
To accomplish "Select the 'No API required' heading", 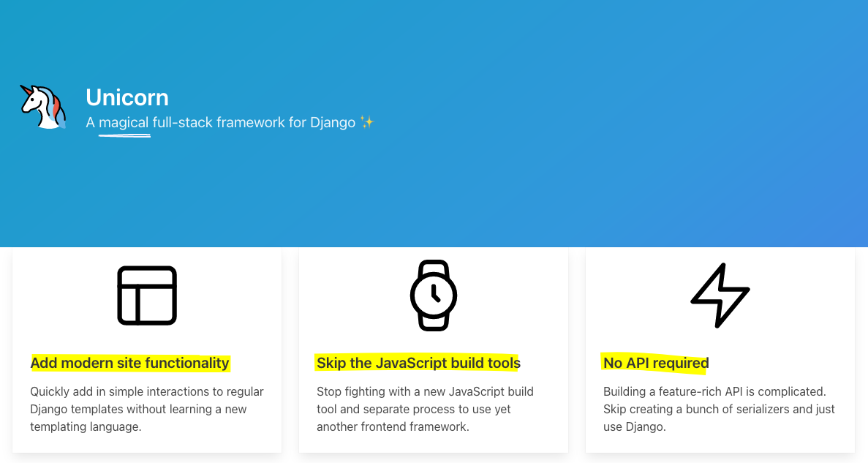I will point(656,363).
